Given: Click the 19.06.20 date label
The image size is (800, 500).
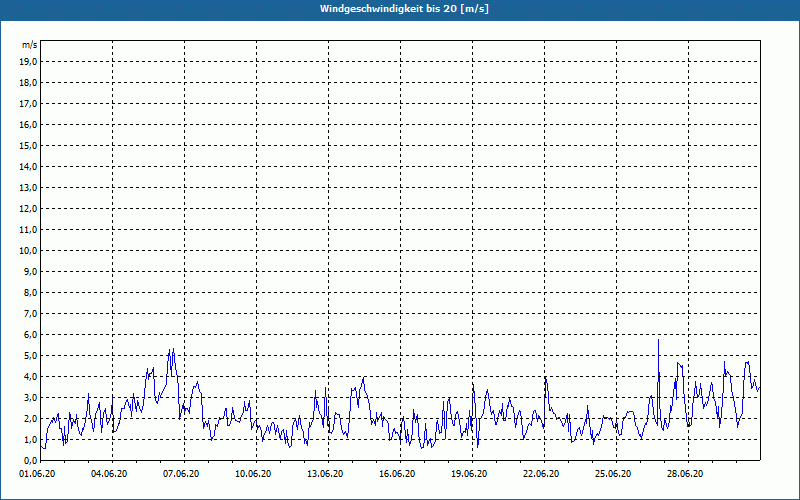Looking at the screenshot, I should pyautogui.click(x=469, y=474).
